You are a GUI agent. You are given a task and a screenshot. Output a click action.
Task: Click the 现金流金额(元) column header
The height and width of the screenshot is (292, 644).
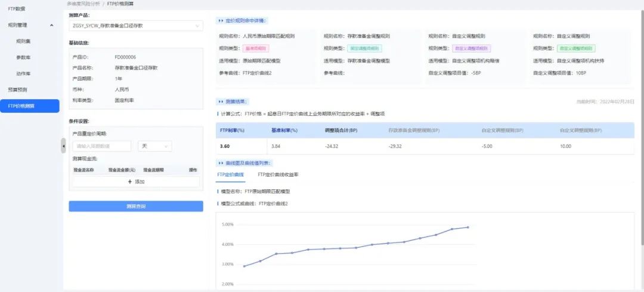122,170
